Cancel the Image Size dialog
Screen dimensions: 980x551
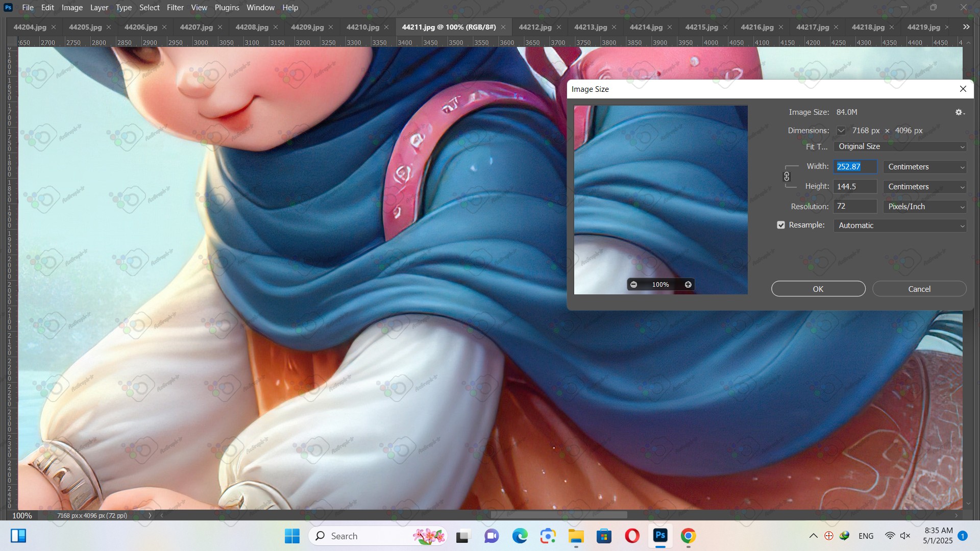tap(919, 289)
